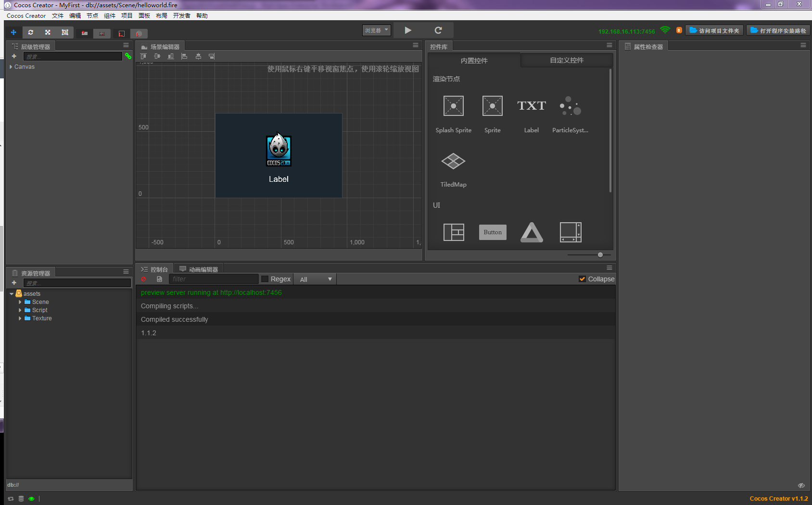This screenshot has width=812, height=505.
Task: Align selected nodes vertical center
Action: (157, 56)
